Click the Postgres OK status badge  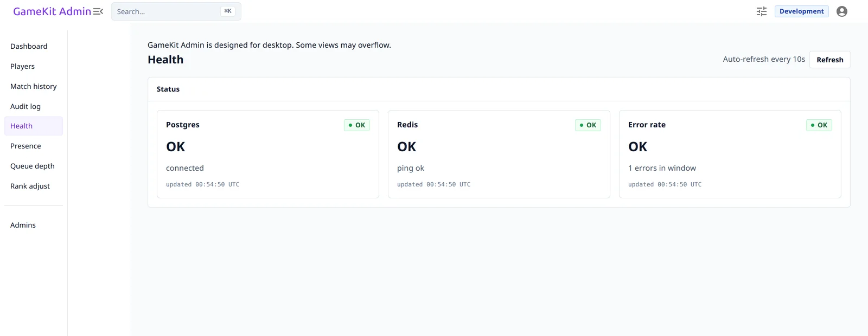357,125
